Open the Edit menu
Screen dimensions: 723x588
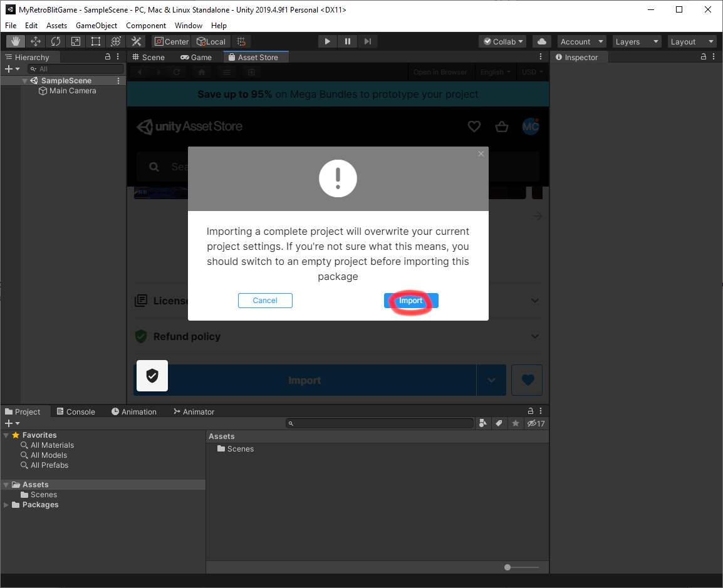pos(31,25)
